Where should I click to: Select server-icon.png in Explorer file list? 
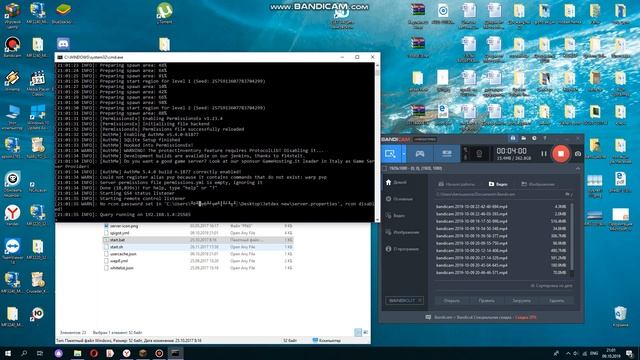[124, 226]
